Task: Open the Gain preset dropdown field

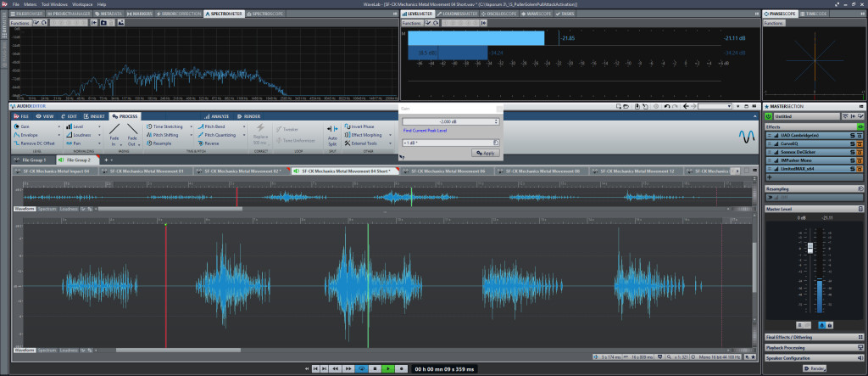Action: tap(451, 143)
